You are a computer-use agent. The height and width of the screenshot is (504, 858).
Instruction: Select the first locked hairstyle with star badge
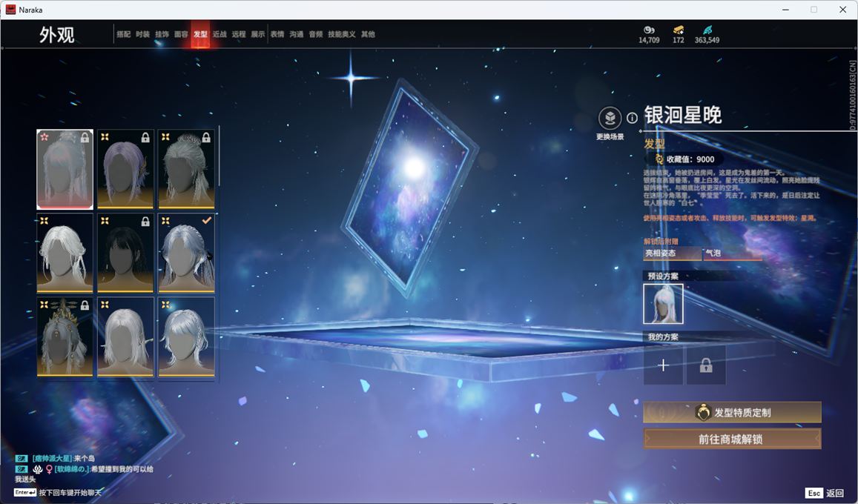[65, 170]
